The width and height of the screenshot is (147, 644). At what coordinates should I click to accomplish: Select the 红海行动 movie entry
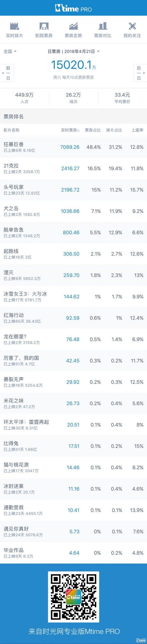(x=73, y=318)
